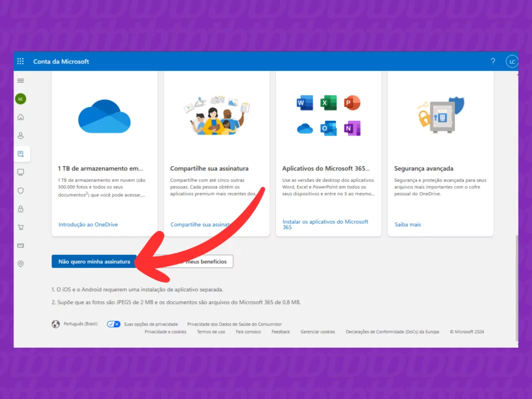Click the Word app icon
Viewport: 532px width, 399px height.
(305, 103)
